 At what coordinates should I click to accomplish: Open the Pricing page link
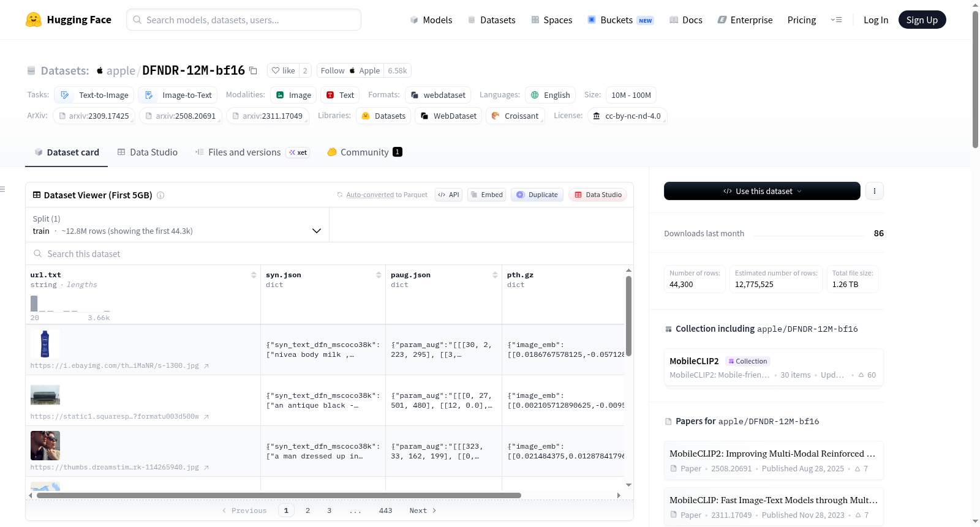click(x=802, y=20)
